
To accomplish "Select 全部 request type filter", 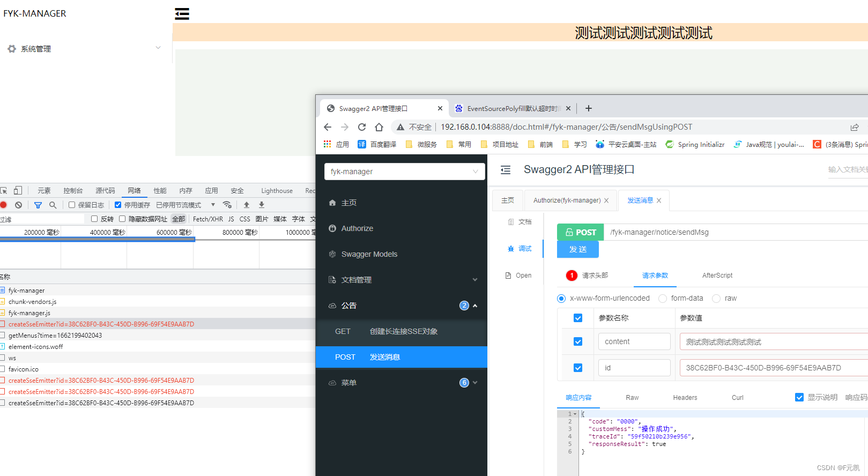I will (x=179, y=219).
